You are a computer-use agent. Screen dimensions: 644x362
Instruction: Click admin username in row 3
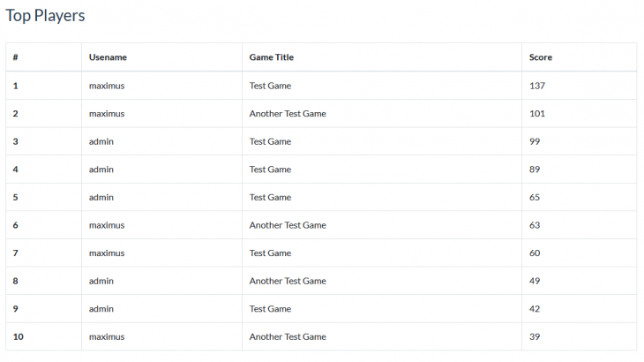pos(101,141)
